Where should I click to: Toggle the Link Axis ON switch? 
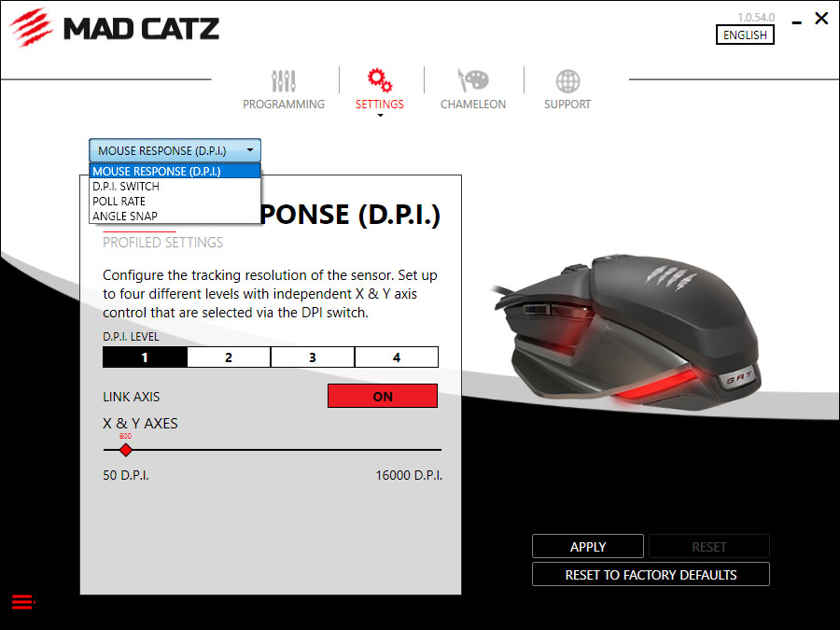point(383,396)
